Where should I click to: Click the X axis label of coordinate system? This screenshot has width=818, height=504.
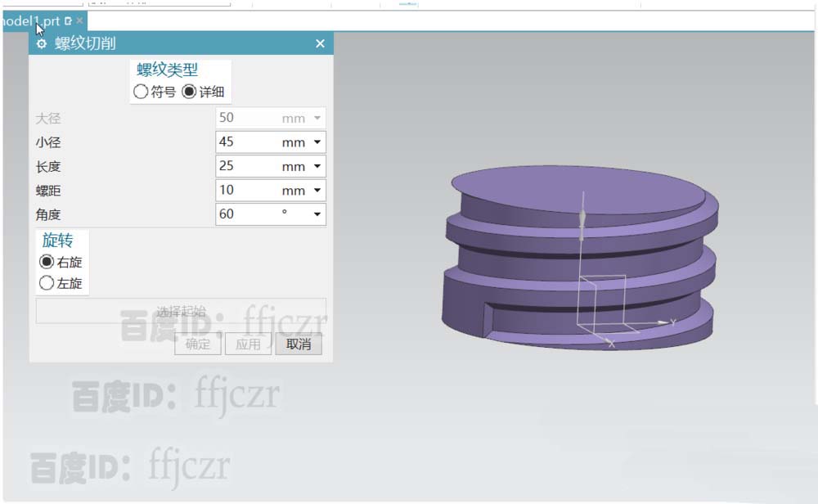click(x=611, y=344)
